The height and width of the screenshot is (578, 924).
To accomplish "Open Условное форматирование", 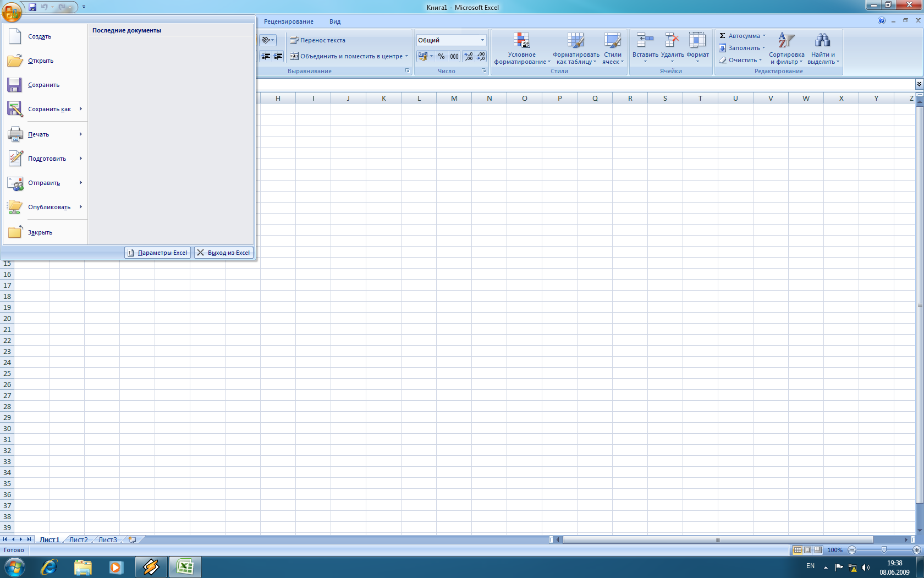I will (x=522, y=48).
